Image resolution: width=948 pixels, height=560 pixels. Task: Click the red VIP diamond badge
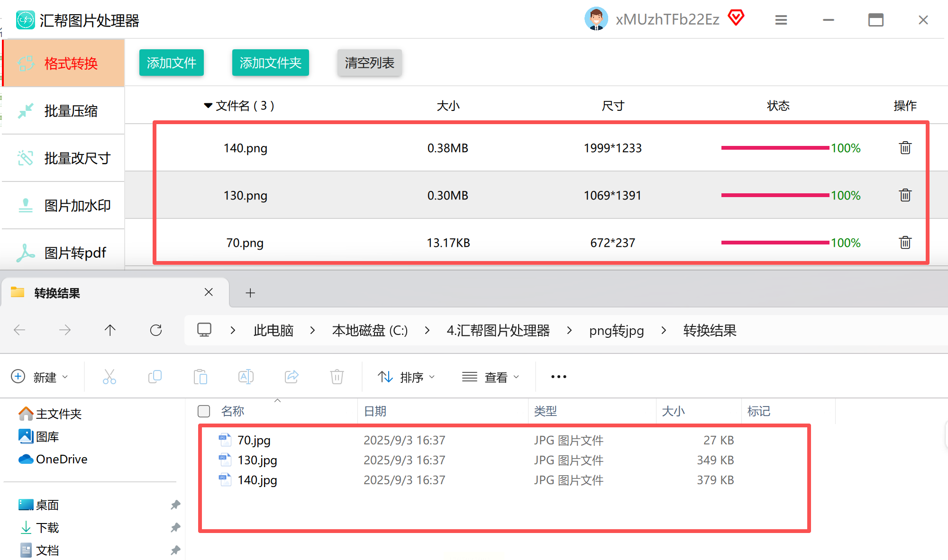tap(736, 18)
